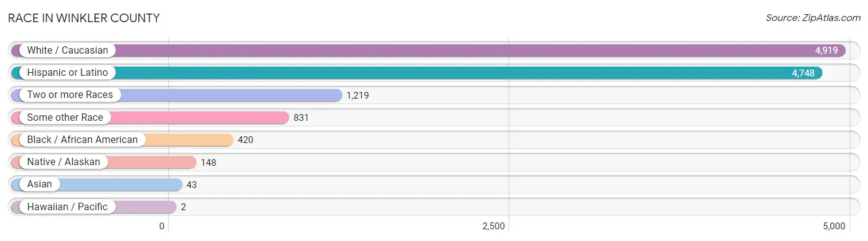
Task: Select the Hawaiian / Pacific bar
Action: tap(94, 206)
